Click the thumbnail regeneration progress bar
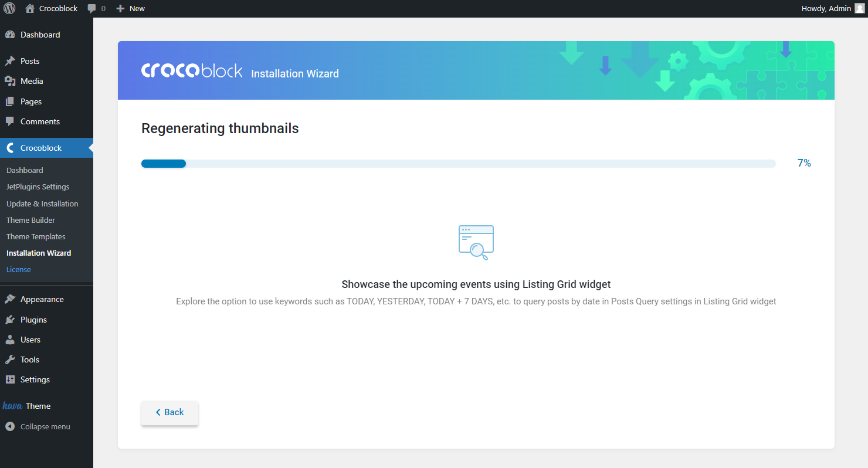868x468 pixels. (459, 164)
